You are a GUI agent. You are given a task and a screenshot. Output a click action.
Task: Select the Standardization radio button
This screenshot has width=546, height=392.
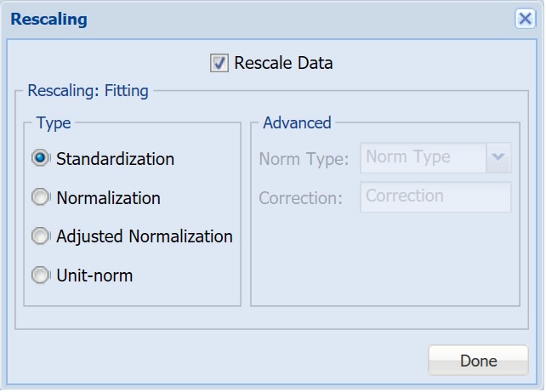tap(41, 159)
